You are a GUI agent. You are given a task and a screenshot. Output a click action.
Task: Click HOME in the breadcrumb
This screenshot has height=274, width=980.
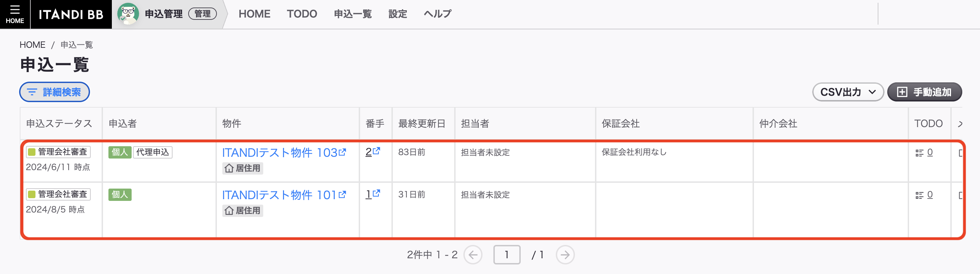pyautogui.click(x=32, y=45)
